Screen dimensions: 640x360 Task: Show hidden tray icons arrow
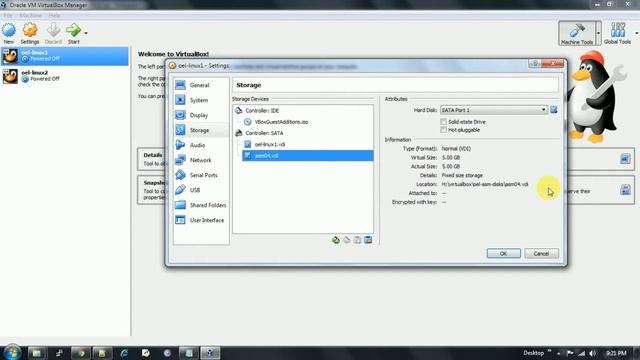(558, 353)
